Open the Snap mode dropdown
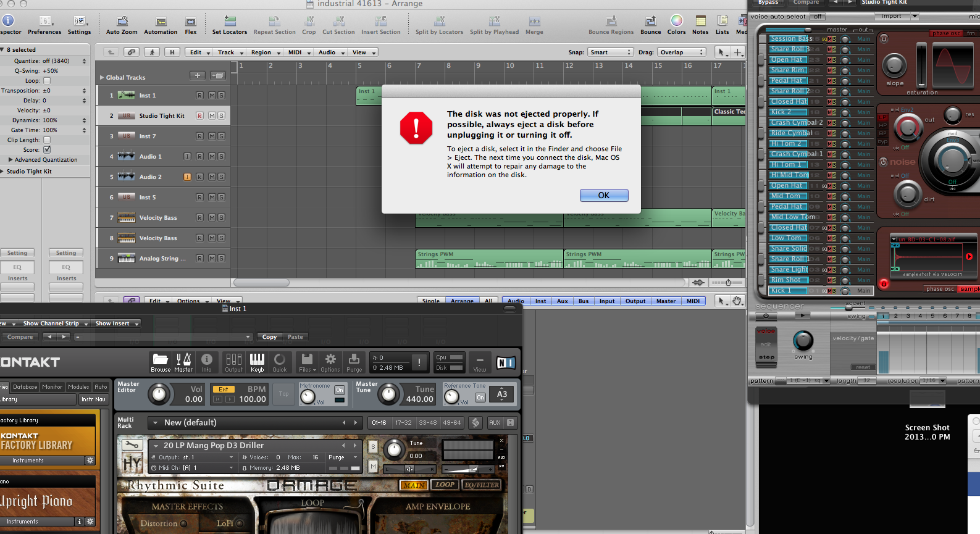The width and height of the screenshot is (980, 534). click(x=610, y=52)
